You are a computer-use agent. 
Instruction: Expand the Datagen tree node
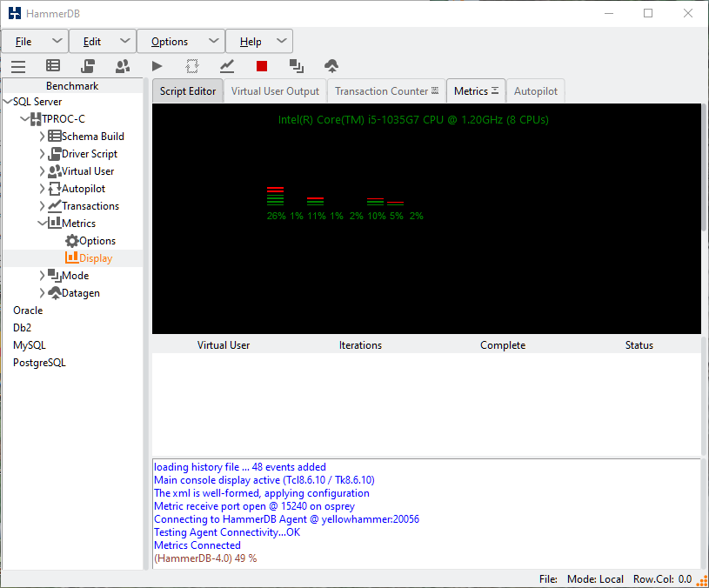pos(42,293)
